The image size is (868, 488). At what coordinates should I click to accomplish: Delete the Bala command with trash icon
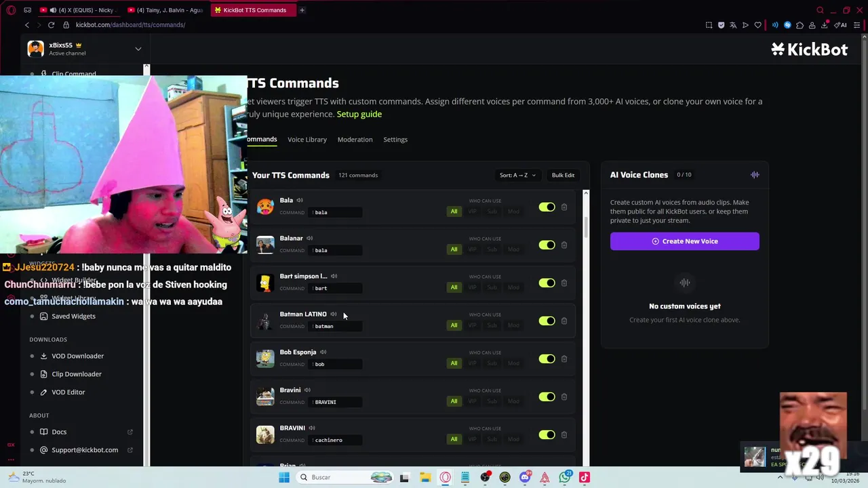(x=564, y=207)
